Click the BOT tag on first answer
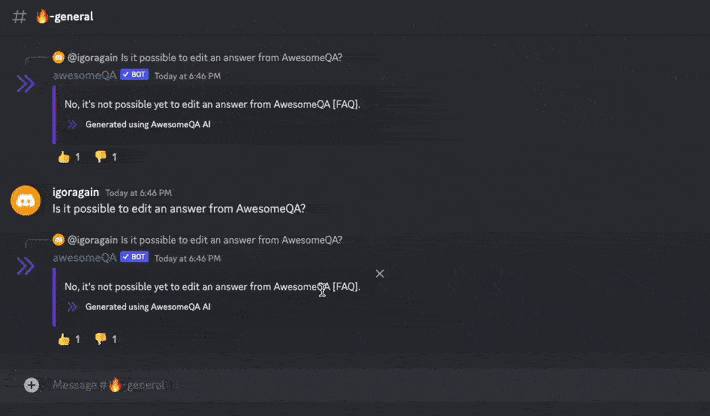Screen dimensions: 710x416 [x=134, y=75]
